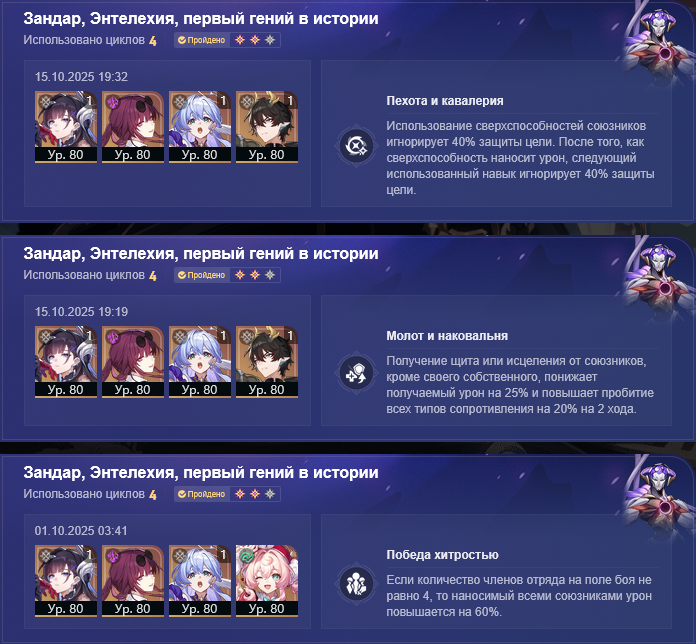Click the 15.10.2025 19:32 timestamp
The height and width of the screenshot is (644, 696).
[81, 77]
